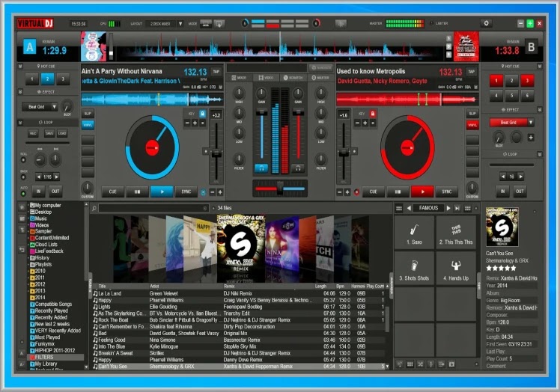
Task: Enable SYNC on deck B
Action: point(446,192)
